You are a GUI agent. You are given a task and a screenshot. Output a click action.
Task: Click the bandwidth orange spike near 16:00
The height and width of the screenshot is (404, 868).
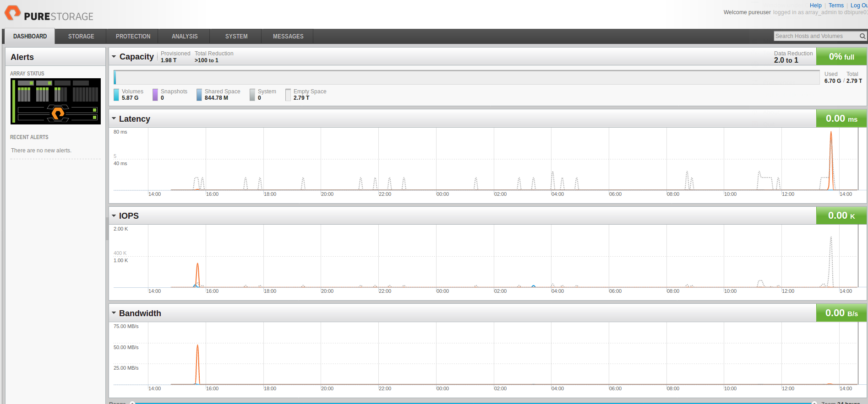(x=197, y=364)
